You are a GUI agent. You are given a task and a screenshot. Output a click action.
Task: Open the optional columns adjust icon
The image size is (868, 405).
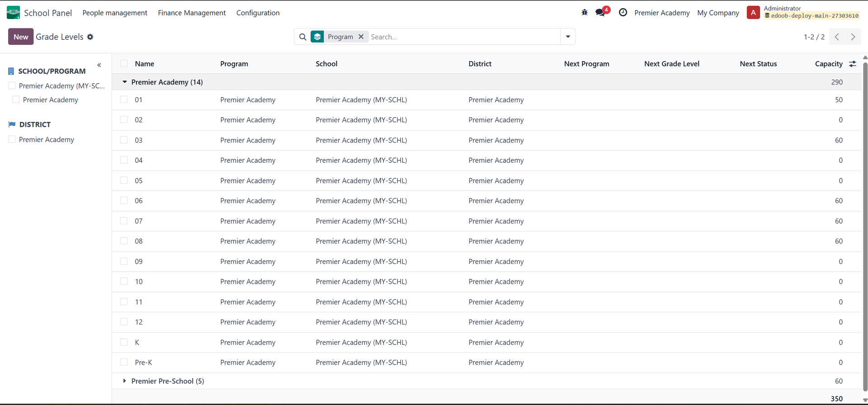853,64
